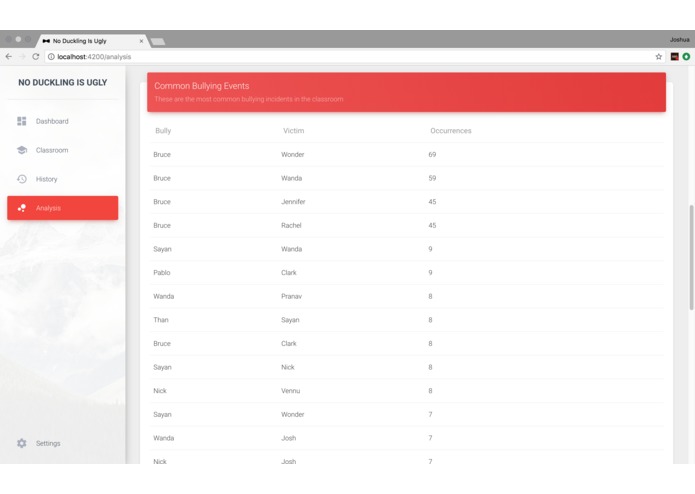The height and width of the screenshot is (494, 695).
Task: Click the Classroom graduation cap icon
Action: coord(22,150)
